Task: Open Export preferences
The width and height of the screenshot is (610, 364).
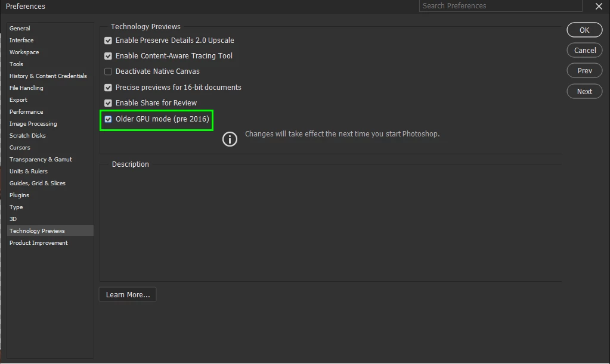Action: coord(50,100)
